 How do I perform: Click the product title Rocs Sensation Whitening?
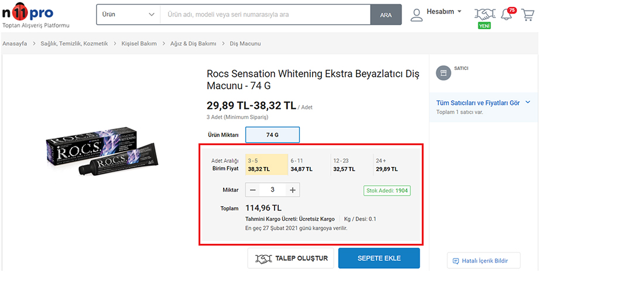click(x=313, y=80)
